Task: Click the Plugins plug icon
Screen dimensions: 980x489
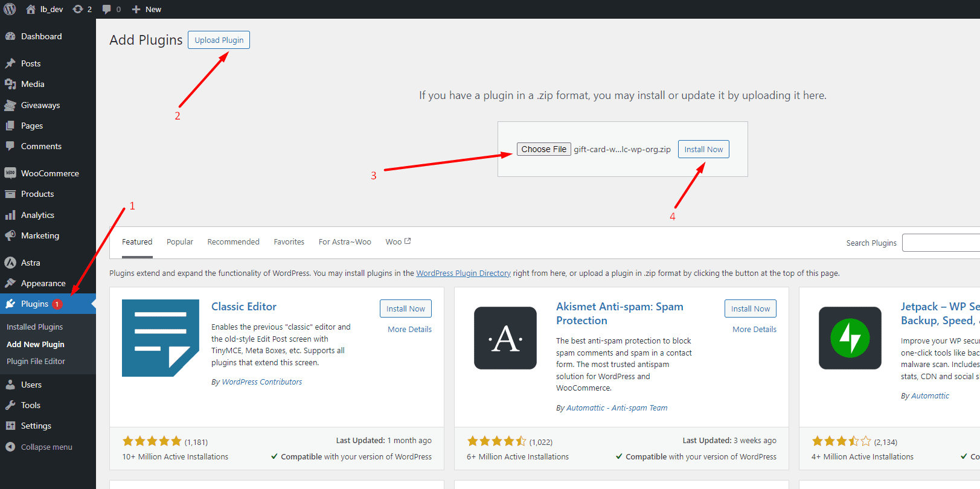Action: pos(10,304)
